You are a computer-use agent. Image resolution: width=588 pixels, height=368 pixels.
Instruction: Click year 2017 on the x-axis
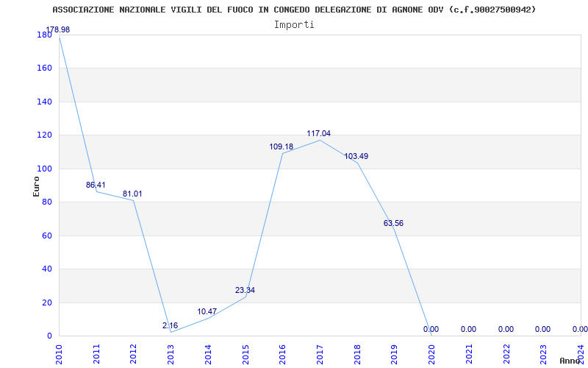(x=320, y=353)
